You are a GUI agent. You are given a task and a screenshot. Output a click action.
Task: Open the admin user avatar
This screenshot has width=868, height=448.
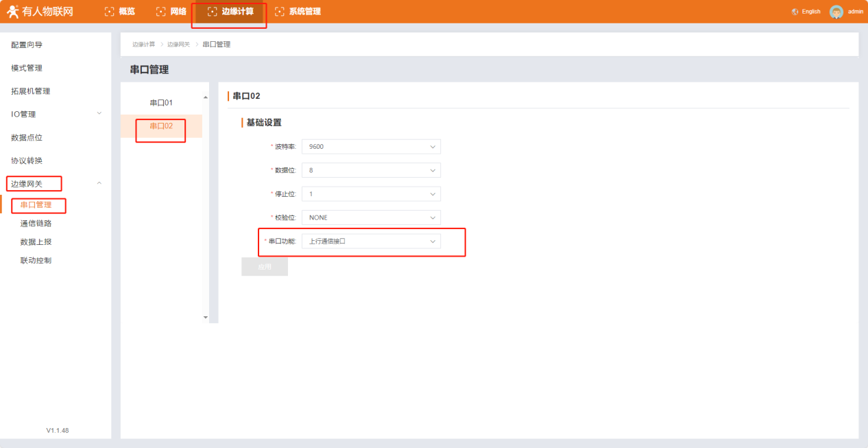point(836,12)
